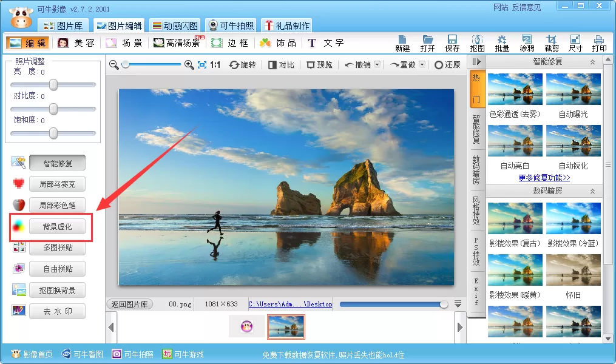The height and width of the screenshot is (364, 616).
Task: Click the 预览 preview button
Action: pos(319,65)
